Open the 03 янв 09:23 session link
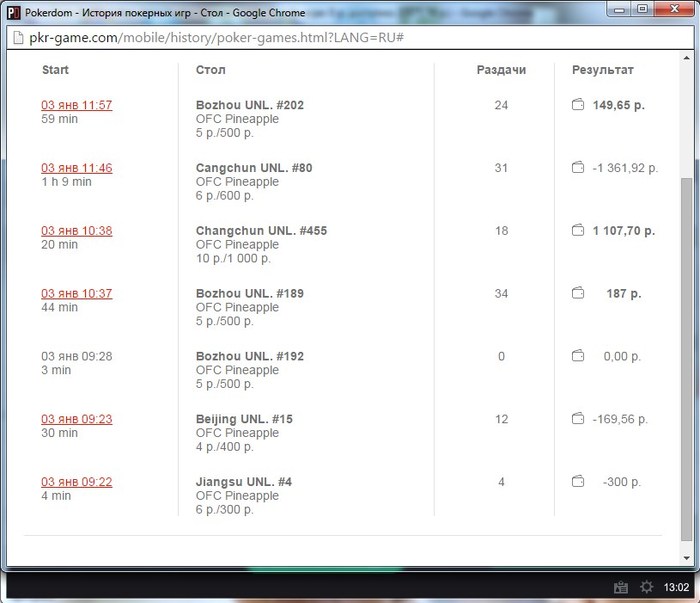Image resolution: width=700 pixels, height=603 pixels. (x=76, y=419)
